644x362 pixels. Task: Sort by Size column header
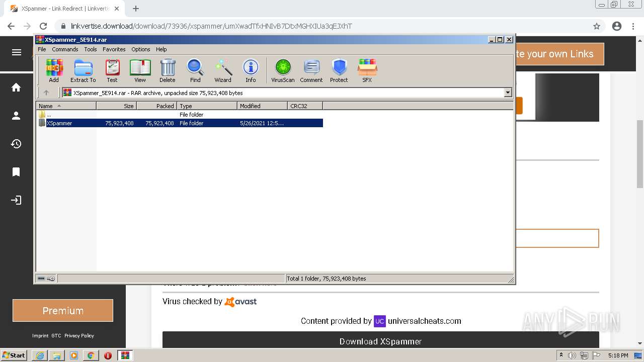tap(117, 106)
